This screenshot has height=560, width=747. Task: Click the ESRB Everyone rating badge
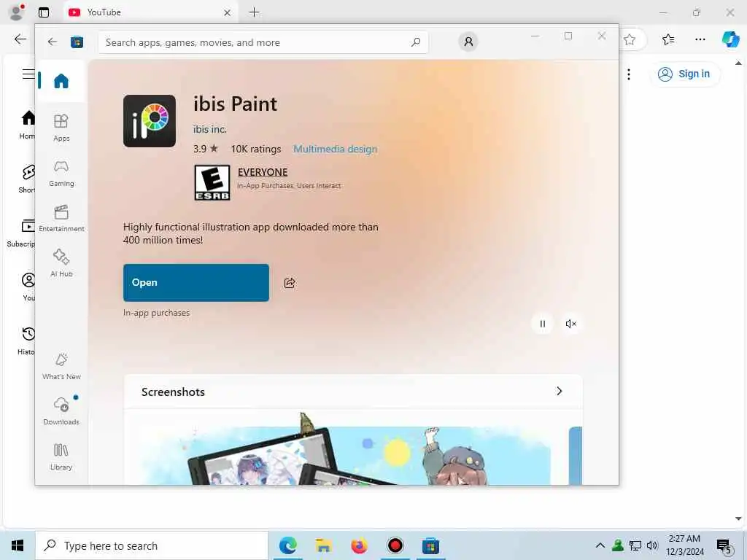[x=212, y=182]
